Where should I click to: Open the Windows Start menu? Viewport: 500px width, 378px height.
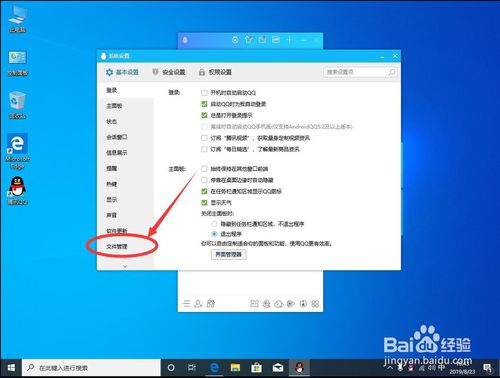tap(11, 368)
